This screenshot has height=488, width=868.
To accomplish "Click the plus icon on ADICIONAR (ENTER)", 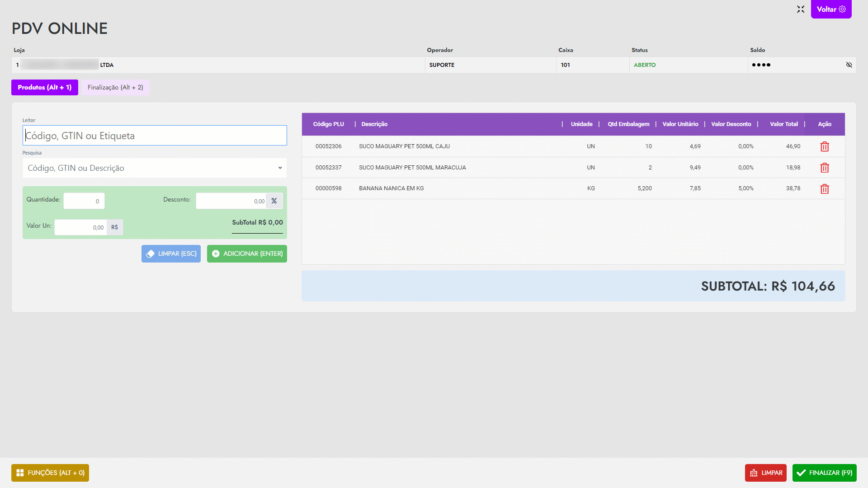I will point(216,254).
